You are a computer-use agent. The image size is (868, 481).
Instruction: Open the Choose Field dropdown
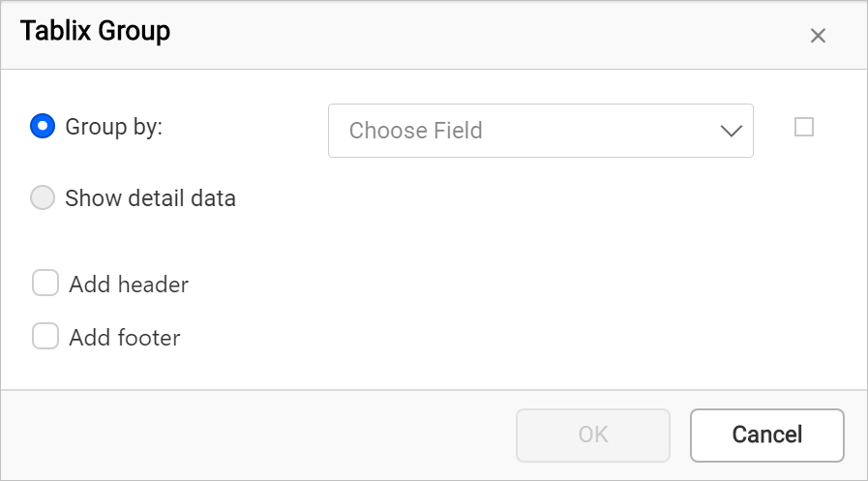click(x=540, y=131)
